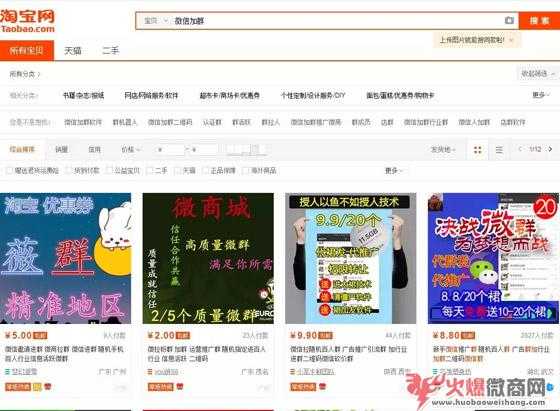Image resolution: width=560 pixels, height=411 pixels.
Task: Click the product title under ¥2.00
Action: coord(207,354)
